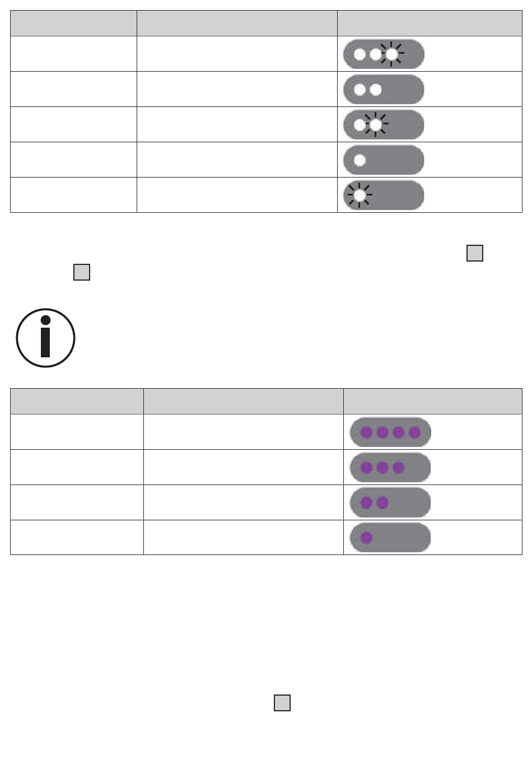
Task: Click the fourth purple dot in four-dot indicator
Action: click(x=414, y=432)
